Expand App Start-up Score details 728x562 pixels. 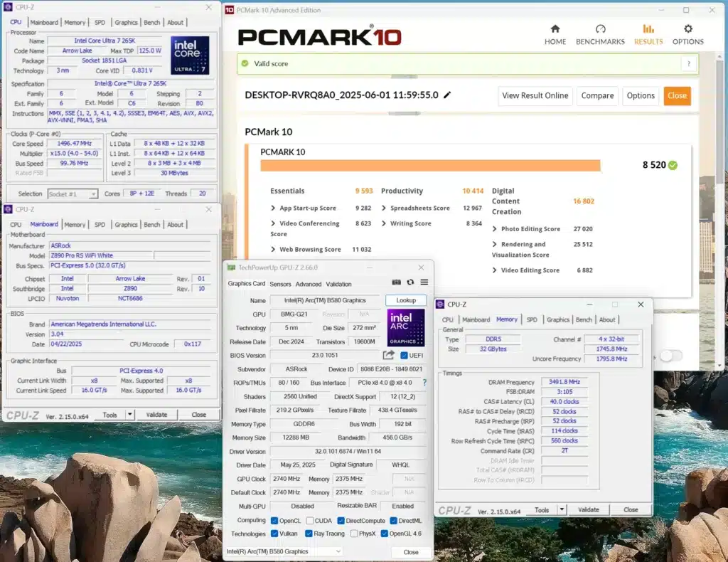coord(273,208)
